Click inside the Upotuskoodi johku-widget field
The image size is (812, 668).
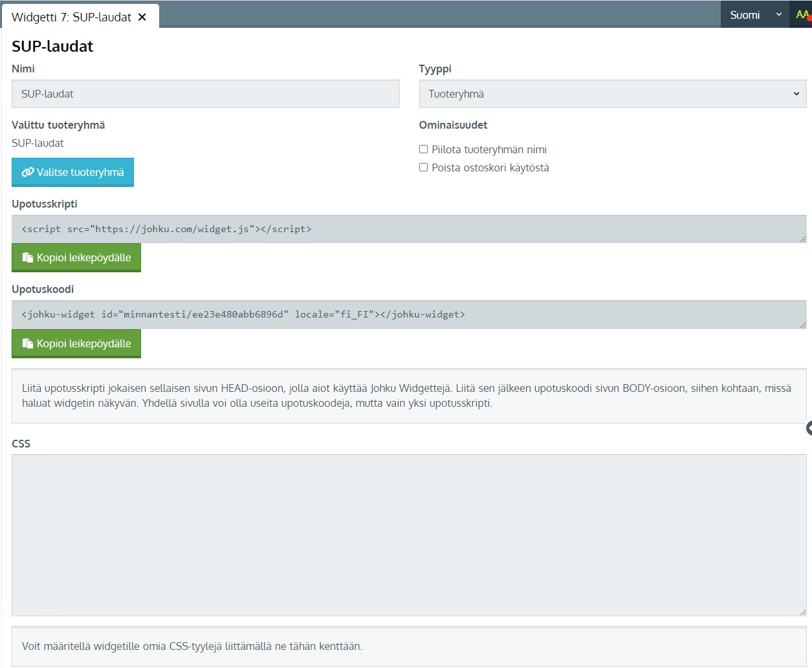(409, 314)
